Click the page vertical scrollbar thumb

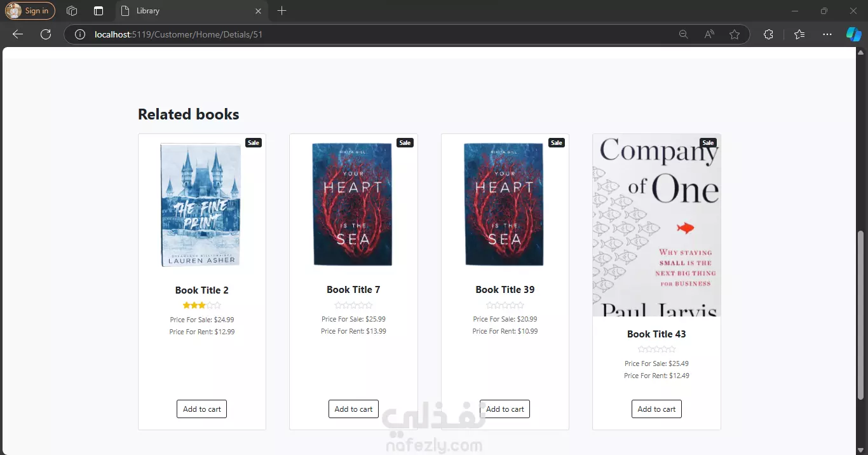click(861, 315)
